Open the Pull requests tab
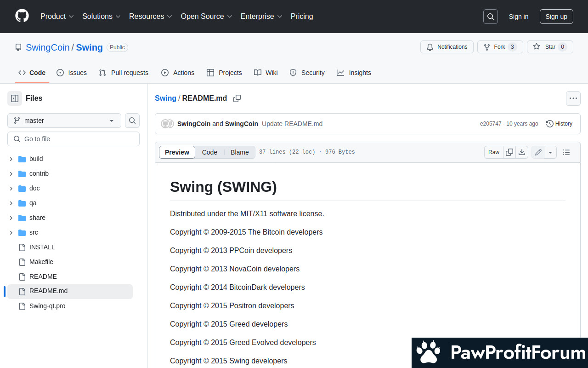The height and width of the screenshot is (368, 588). (x=124, y=73)
